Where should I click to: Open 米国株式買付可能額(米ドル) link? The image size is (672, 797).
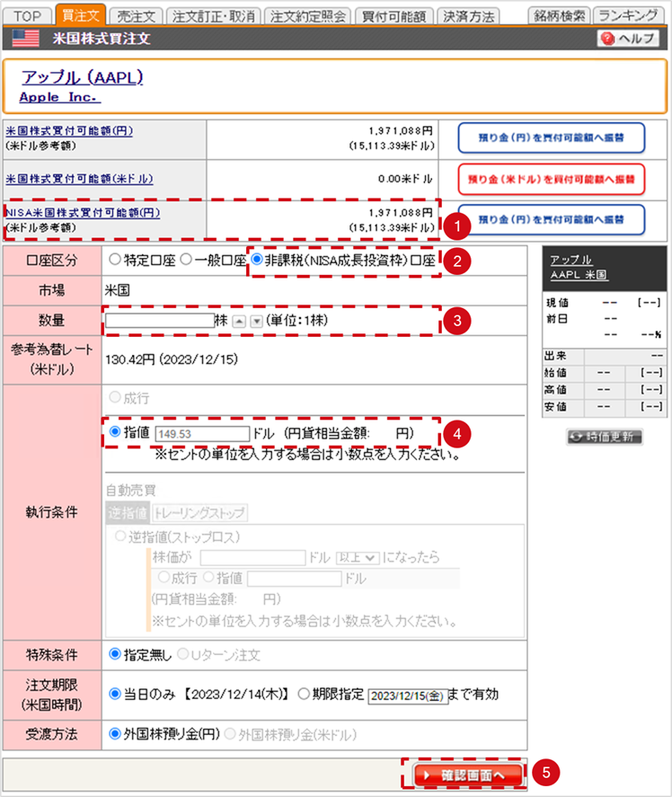(79, 179)
